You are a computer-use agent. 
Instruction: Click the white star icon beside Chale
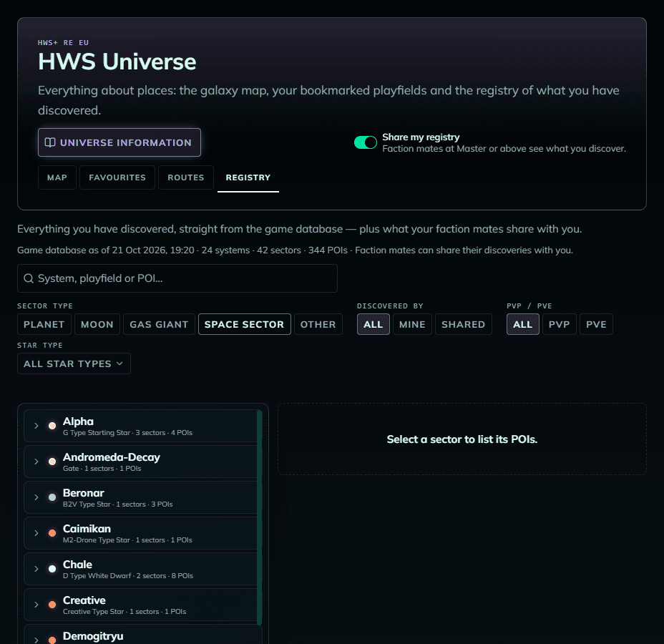52,569
